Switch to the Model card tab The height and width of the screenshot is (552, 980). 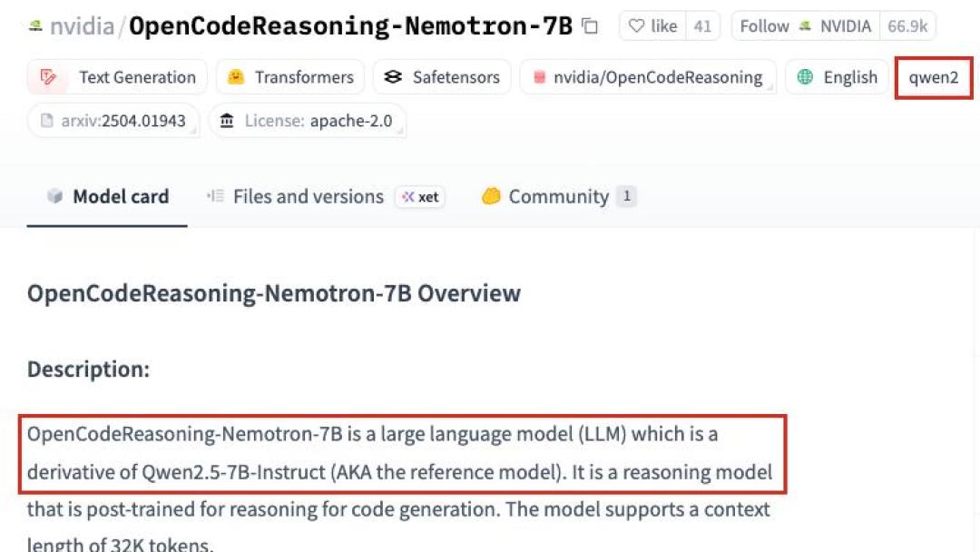[107, 196]
